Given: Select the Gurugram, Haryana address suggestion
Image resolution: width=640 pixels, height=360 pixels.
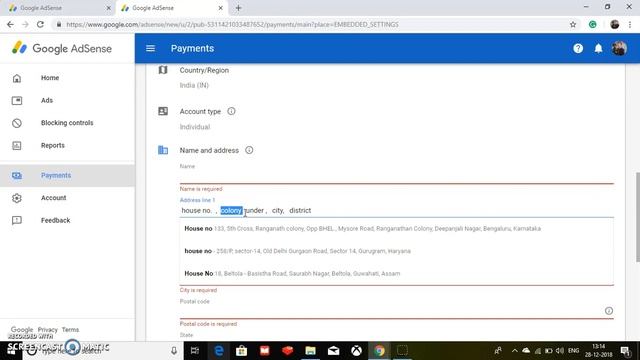Looking at the screenshot, I should point(396,251).
